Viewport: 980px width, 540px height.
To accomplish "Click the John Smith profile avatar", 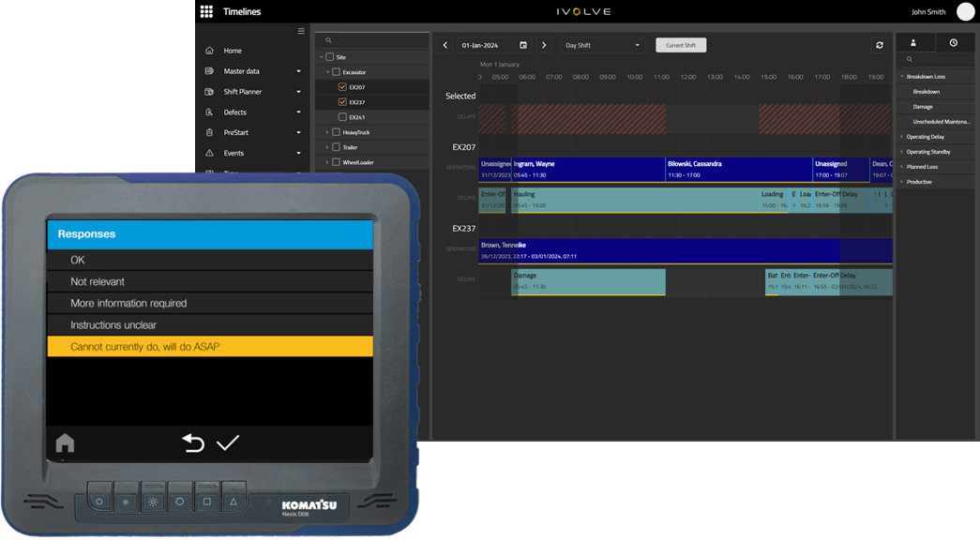I will coord(965,11).
